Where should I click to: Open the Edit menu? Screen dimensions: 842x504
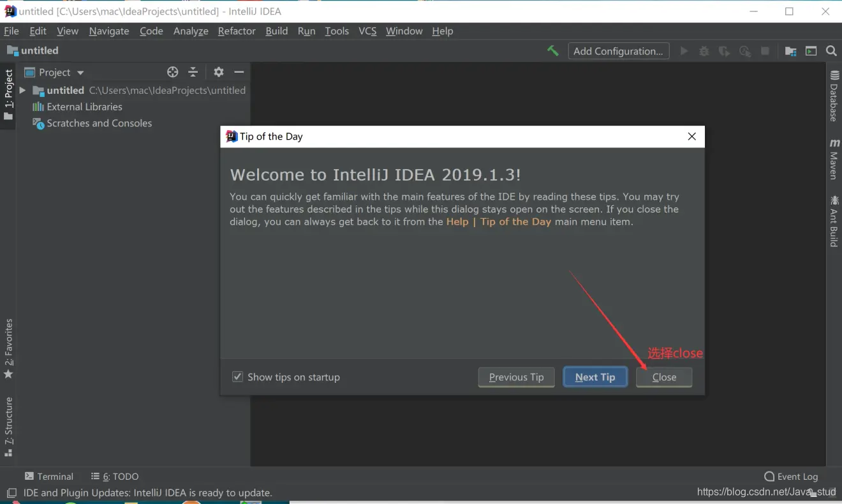(x=38, y=31)
